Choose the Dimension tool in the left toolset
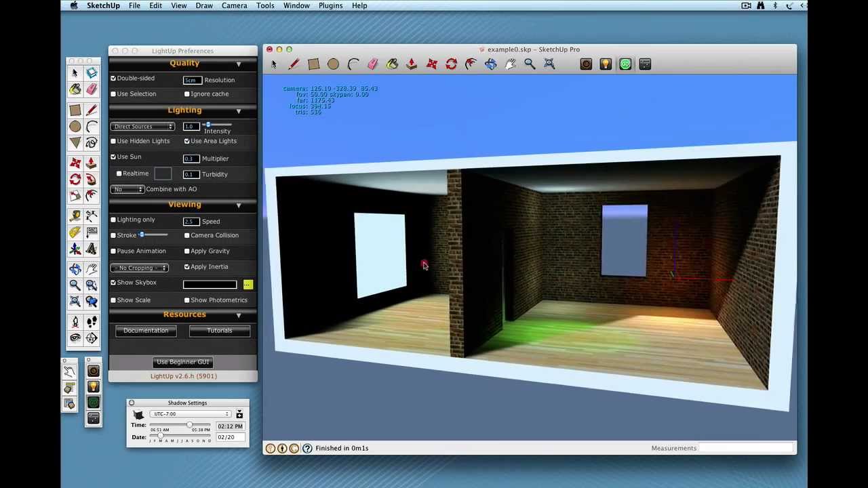 pyautogui.click(x=92, y=216)
